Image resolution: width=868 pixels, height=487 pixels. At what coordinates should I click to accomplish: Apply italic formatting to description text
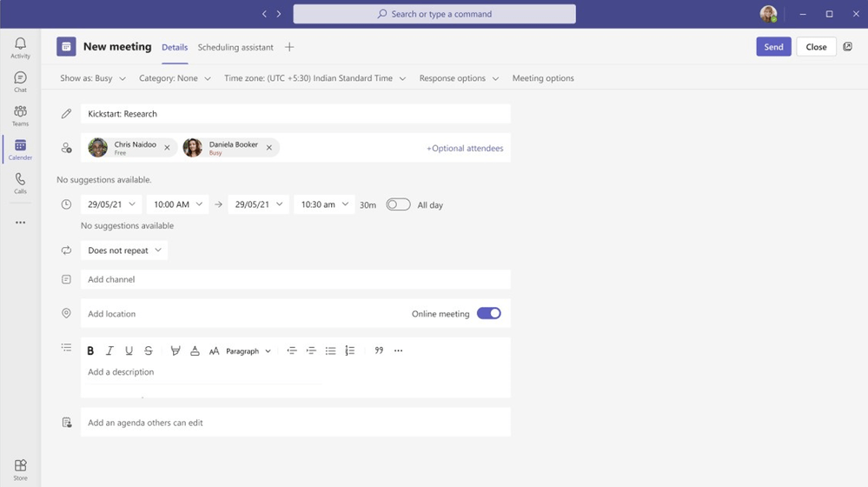[109, 351]
